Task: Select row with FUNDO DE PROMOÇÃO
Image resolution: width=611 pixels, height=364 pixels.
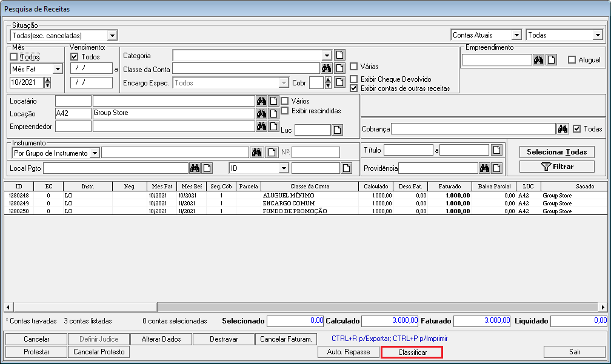Action: coord(305,211)
